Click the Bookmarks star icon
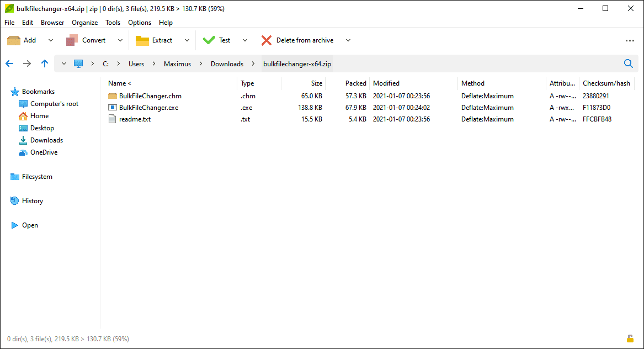The image size is (644, 349). click(15, 92)
